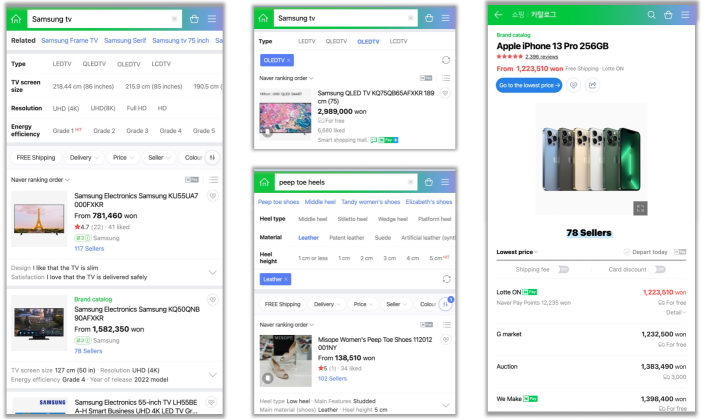Viewport: 703px width, 419px height.
Task: Open iPhone 13 Pro product image
Action: coord(591,159)
